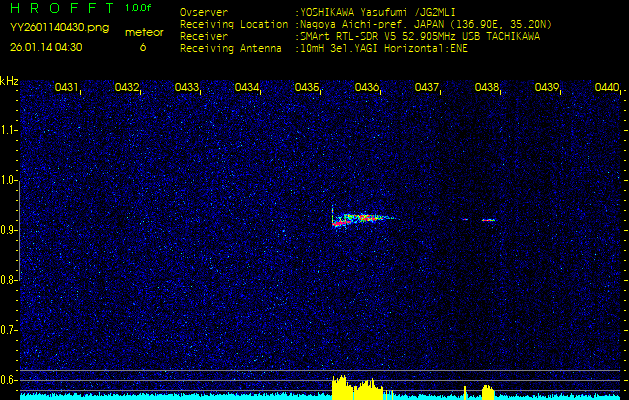Image resolution: width=629 pixels, height=400 pixels.
Task: Click the large yellow power burst below 0436
Action: click(355, 388)
